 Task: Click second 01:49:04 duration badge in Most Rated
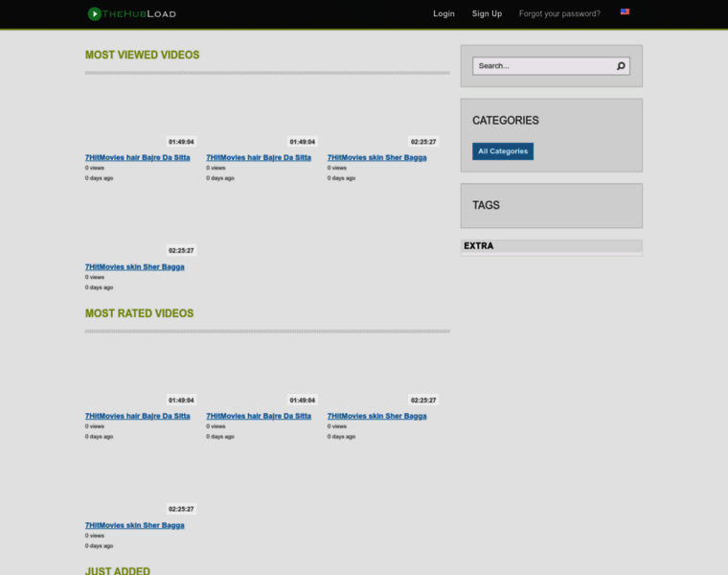[x=303, y=401]
